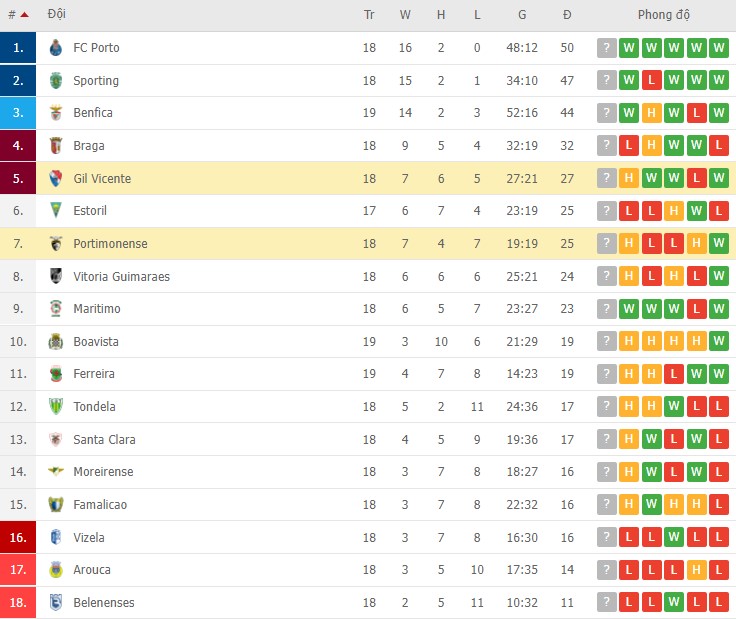This screenshot has height=619, width=736.
Task: Click the Benfica eagle crest icon
Action: click(x=56, y=113)
